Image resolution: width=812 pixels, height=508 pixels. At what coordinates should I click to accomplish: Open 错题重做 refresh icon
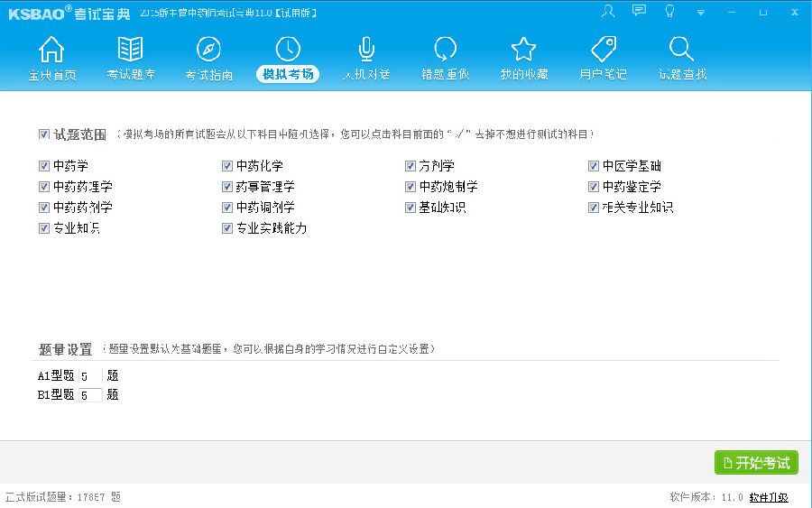(446, 50)
